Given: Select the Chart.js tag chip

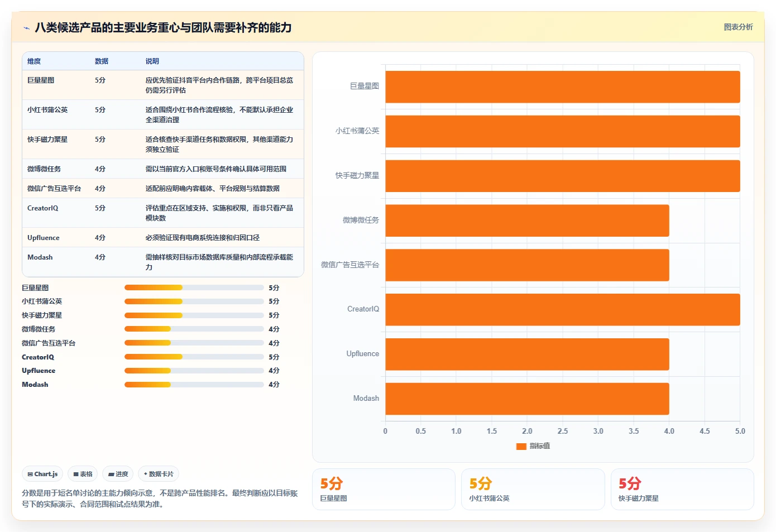Looking at the screenshot, I should click(42, 474).
